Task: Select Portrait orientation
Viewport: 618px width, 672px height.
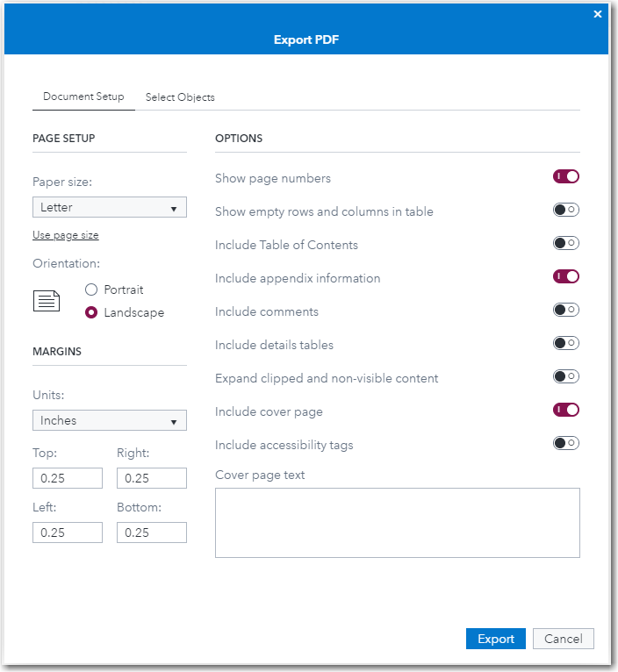Action: point(91,290)
